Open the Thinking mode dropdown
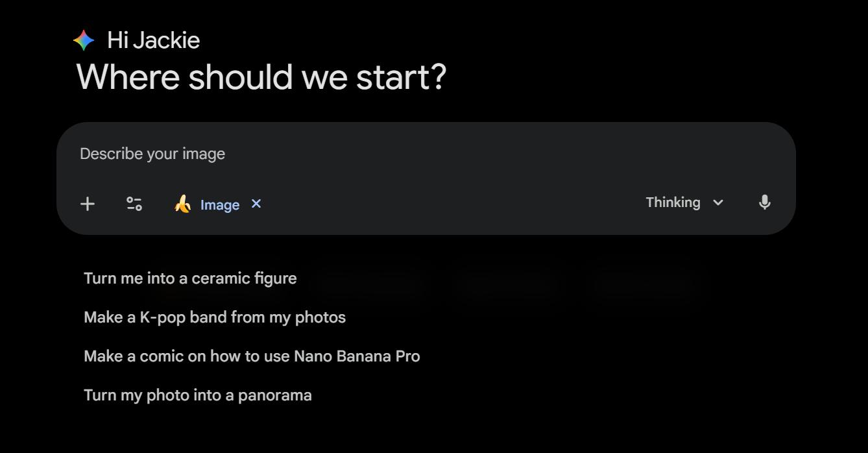 click(684, 202)
